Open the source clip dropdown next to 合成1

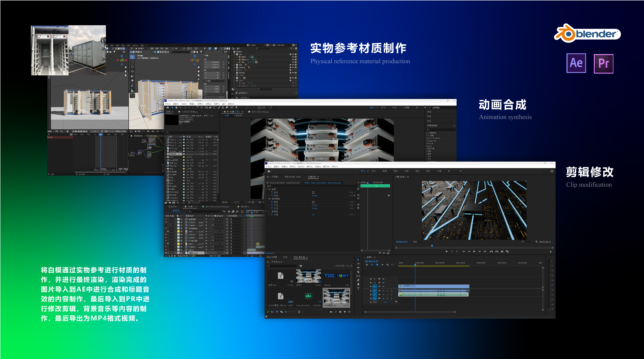tap(302, 183)
